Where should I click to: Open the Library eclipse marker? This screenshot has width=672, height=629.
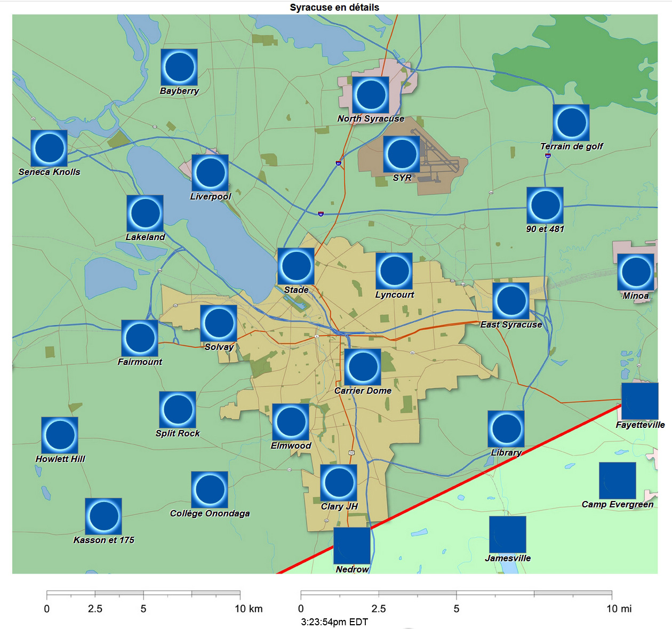506,429
